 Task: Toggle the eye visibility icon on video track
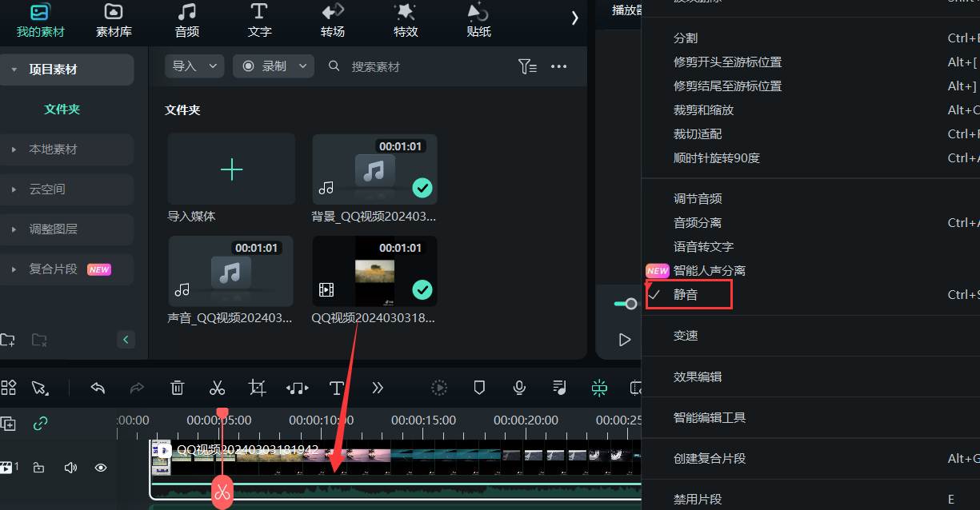(100, 468)
